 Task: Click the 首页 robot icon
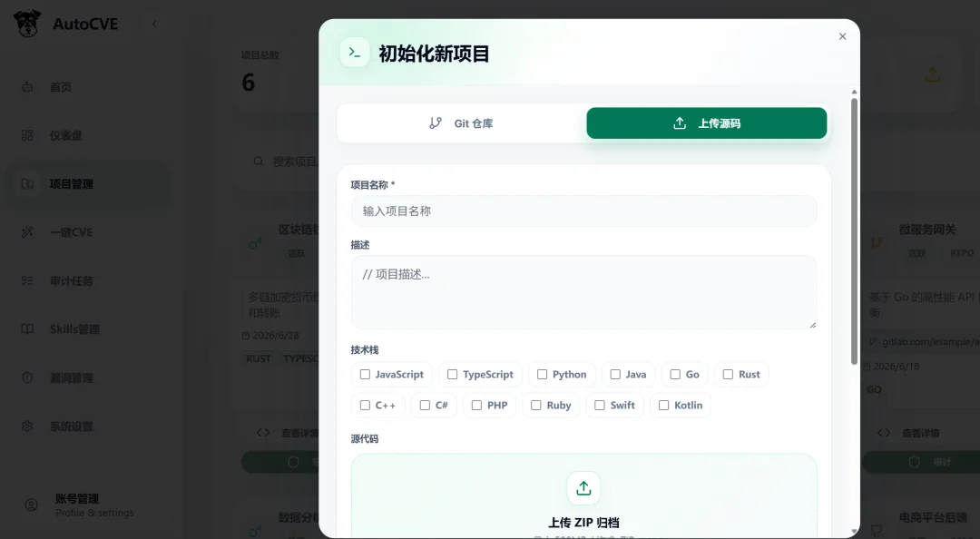coord(27,87)
